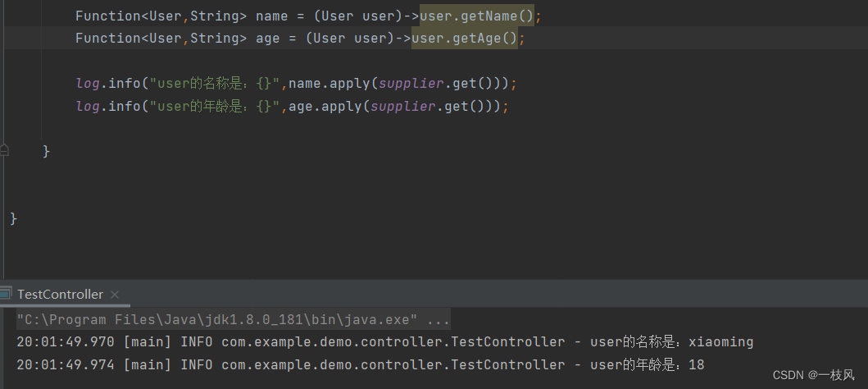The height and width of the screenshot is (389, 868).
Task: Click the log line containing age.apply
Action: tap(292, 106)
